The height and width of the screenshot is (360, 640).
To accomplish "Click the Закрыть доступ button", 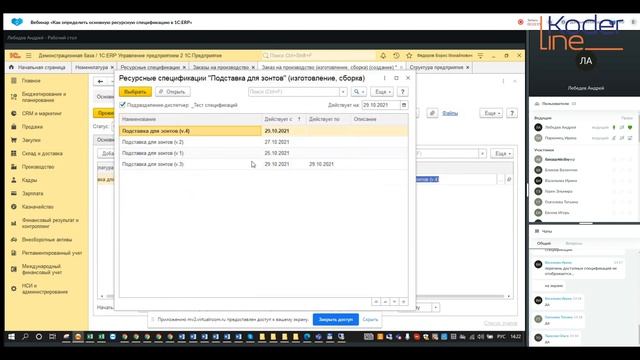I will click(x=336, y=320).
